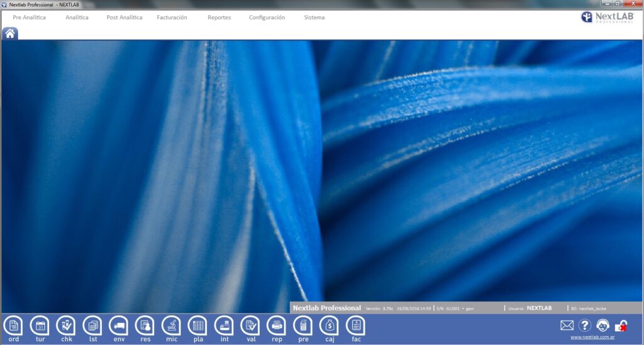Open the Facturación menu
This screenshot has width=644, height=345.
[172, 18]
